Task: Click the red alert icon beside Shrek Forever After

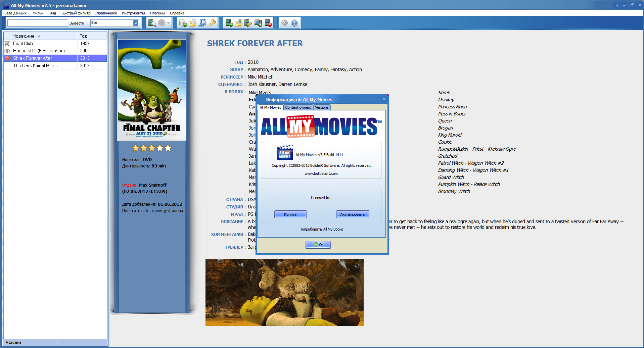Action: click(x=7, y=58)
